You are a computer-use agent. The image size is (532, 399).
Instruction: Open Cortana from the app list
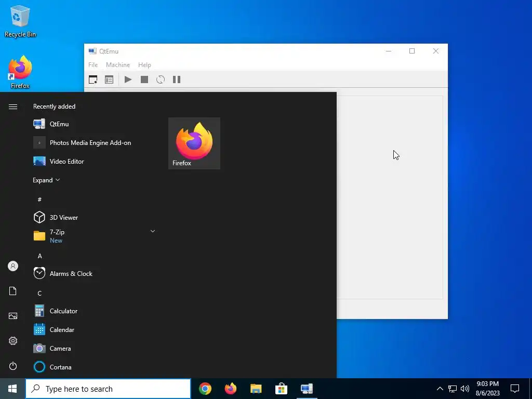pyautogui.click(x=95, y=367)
